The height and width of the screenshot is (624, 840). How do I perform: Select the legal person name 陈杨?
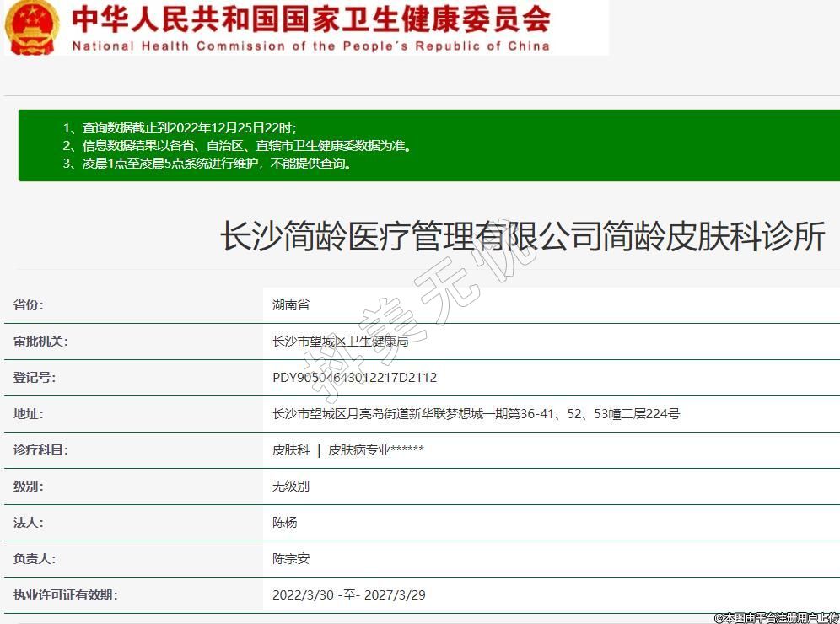(x=285, y=523)
